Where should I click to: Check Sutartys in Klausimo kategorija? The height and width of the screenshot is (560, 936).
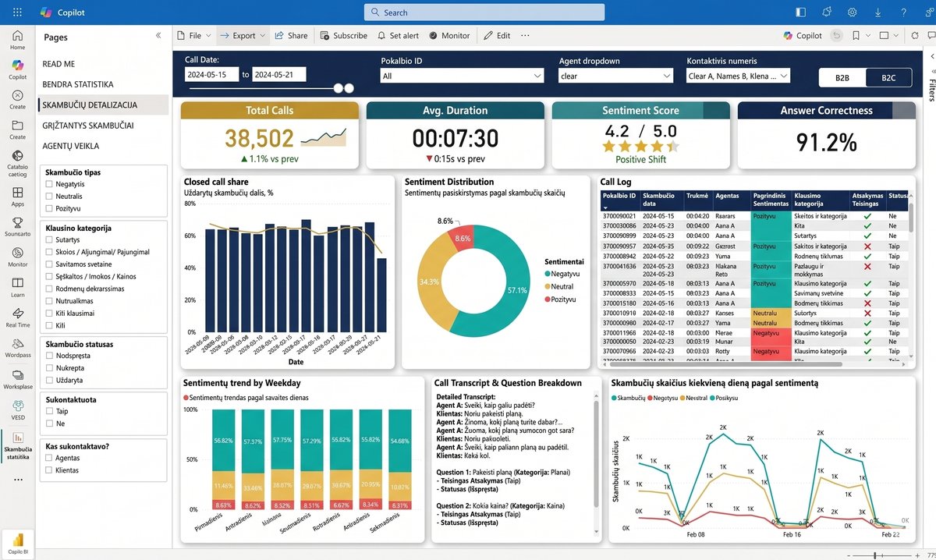click(49, 240)
